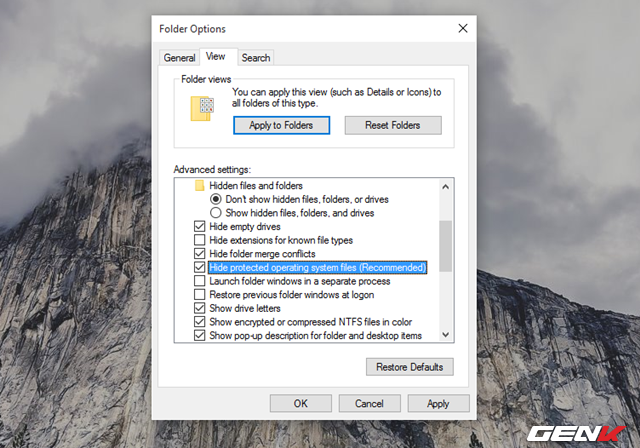The height and width of the screenshot is (448, 640).
Task: Click the Reset Folders button
Action: [393, 125]
